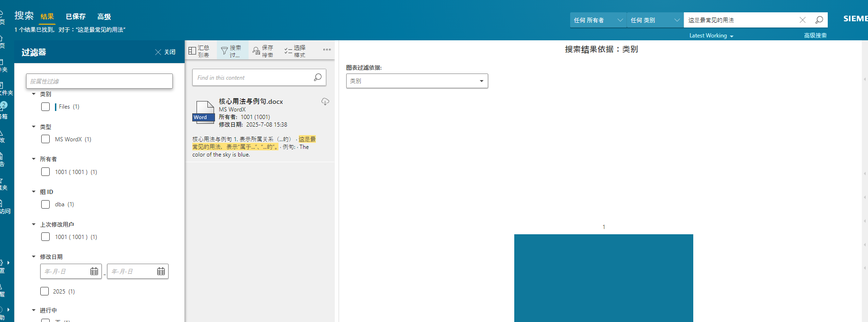Check the 1001 (1001) filter under 所有者
The image size is (868, 322).
45,172
